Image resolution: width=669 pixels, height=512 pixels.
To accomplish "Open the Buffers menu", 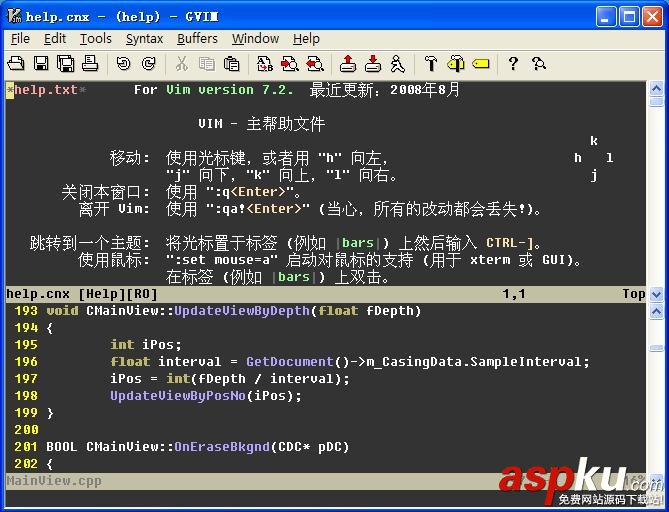I will [197, 39].
